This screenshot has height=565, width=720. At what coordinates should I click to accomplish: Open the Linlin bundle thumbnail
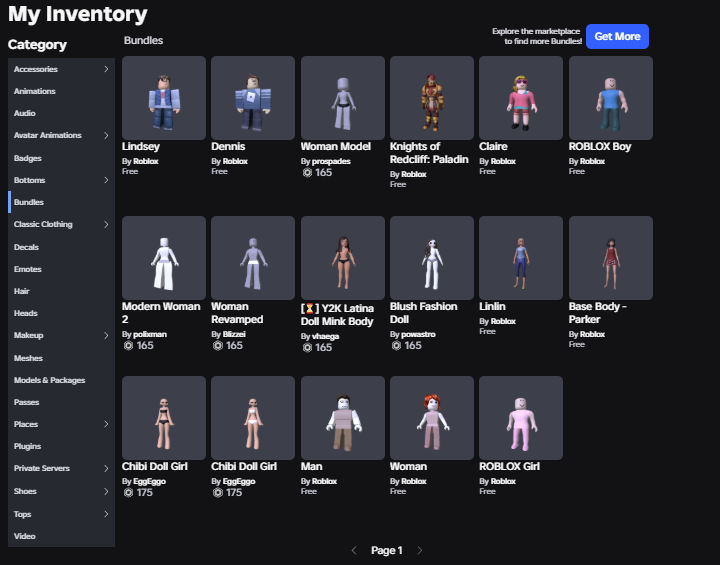click(521, 258)
